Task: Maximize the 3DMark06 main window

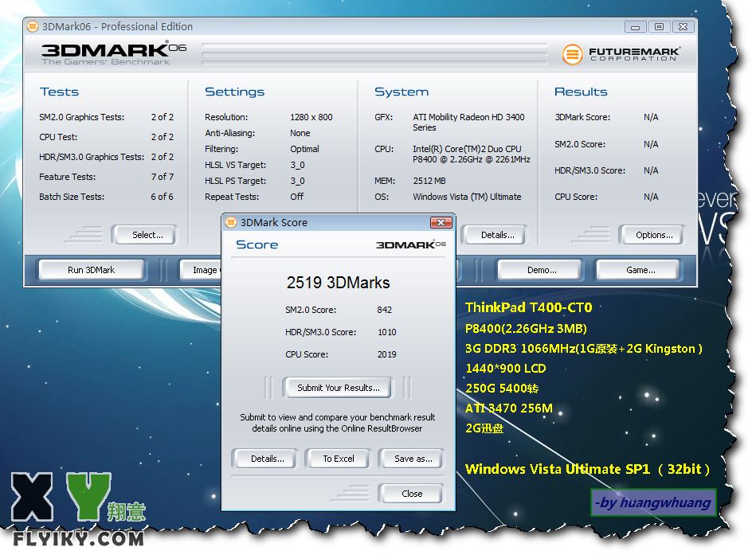Action: point(659,27)
